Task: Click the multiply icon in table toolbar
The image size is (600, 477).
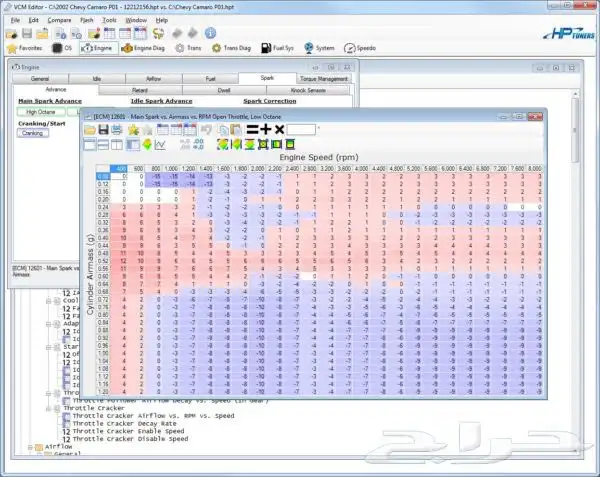Action: 280,130
